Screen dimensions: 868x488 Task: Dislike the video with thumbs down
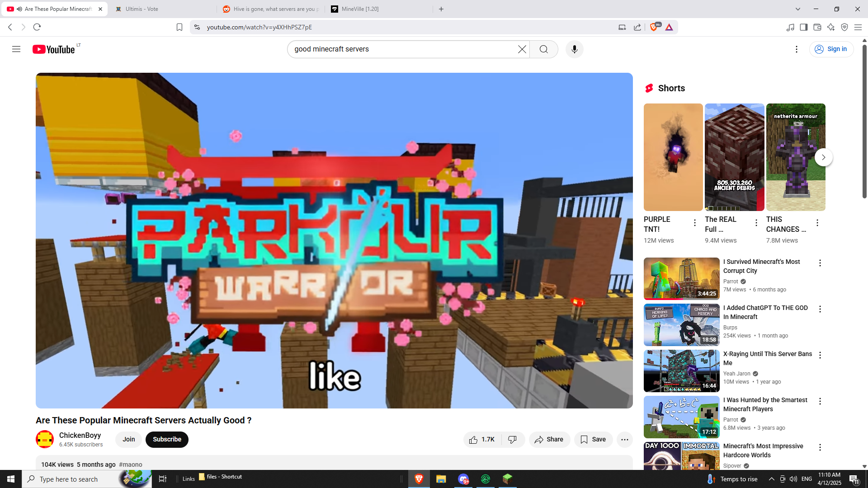coord(512,439)
